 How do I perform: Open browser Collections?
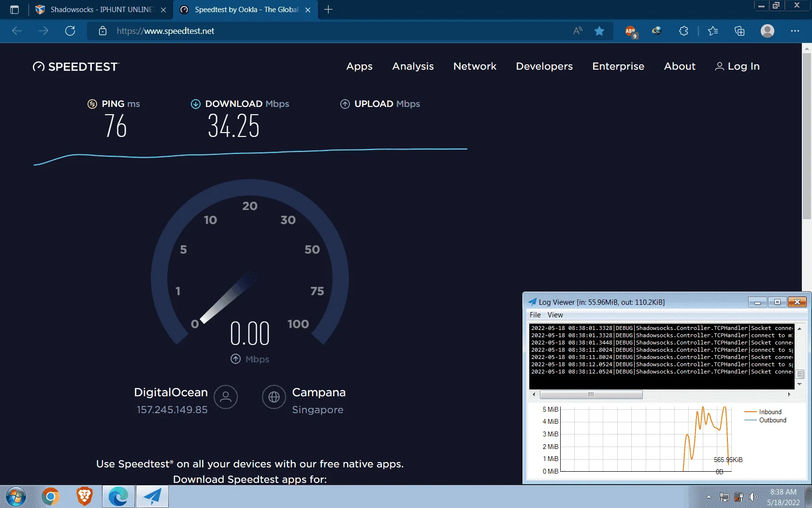click(x=739, y=31)
